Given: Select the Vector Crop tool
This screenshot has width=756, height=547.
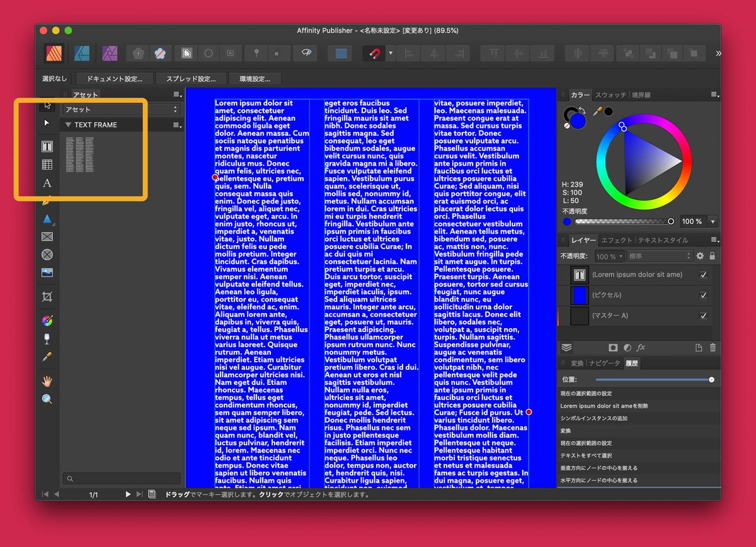Looking at the screenshot, I should (x=47, y=296).
